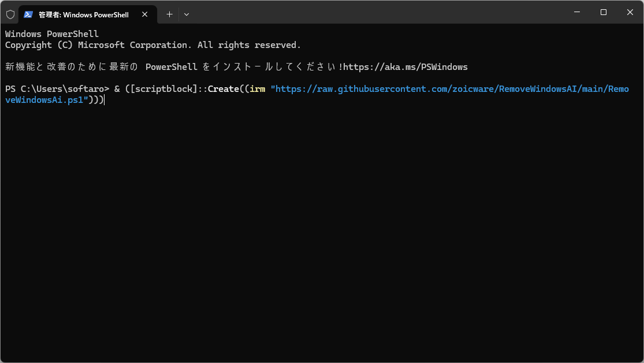
Task: Click the PowerShell icon on the tab
Action: pyautogui.click(x=28, y=14)
